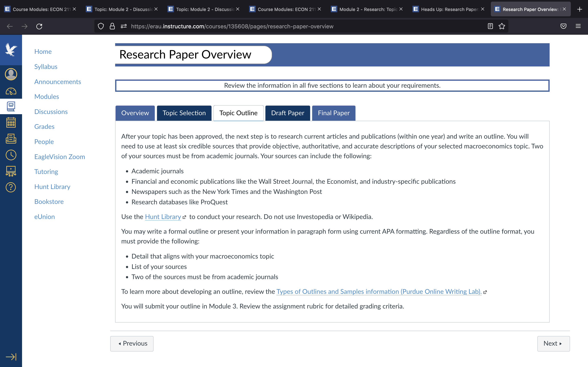
Task: Open the Calendar icon in global navigation
Action: click(11, 122)
